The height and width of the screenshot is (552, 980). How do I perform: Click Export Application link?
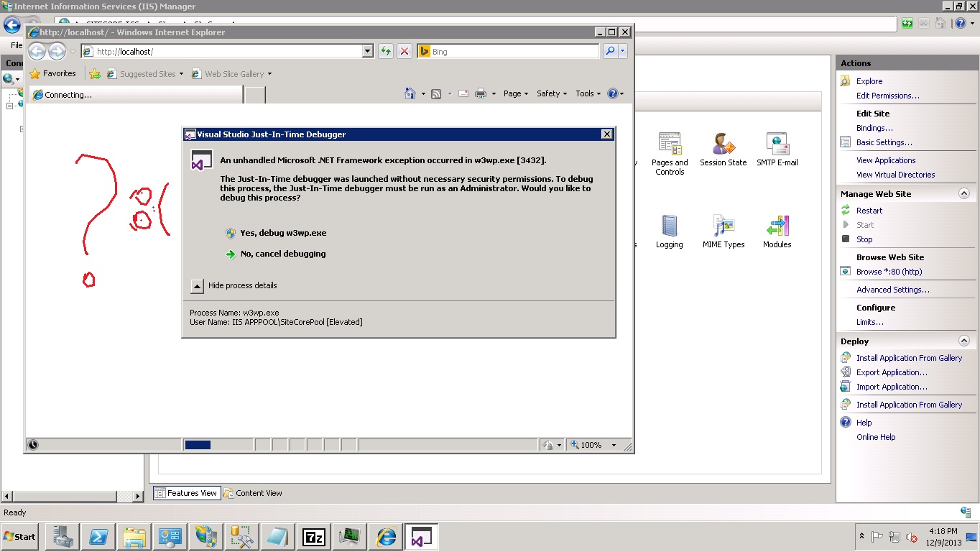(892, 372)
